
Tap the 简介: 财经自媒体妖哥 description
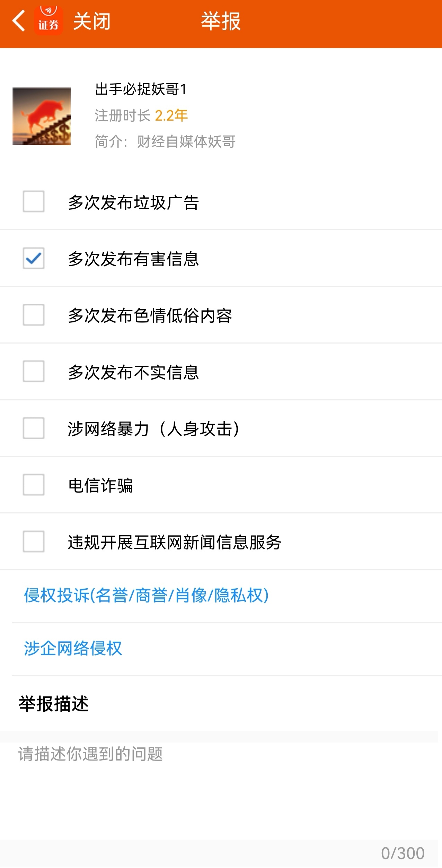165,141
